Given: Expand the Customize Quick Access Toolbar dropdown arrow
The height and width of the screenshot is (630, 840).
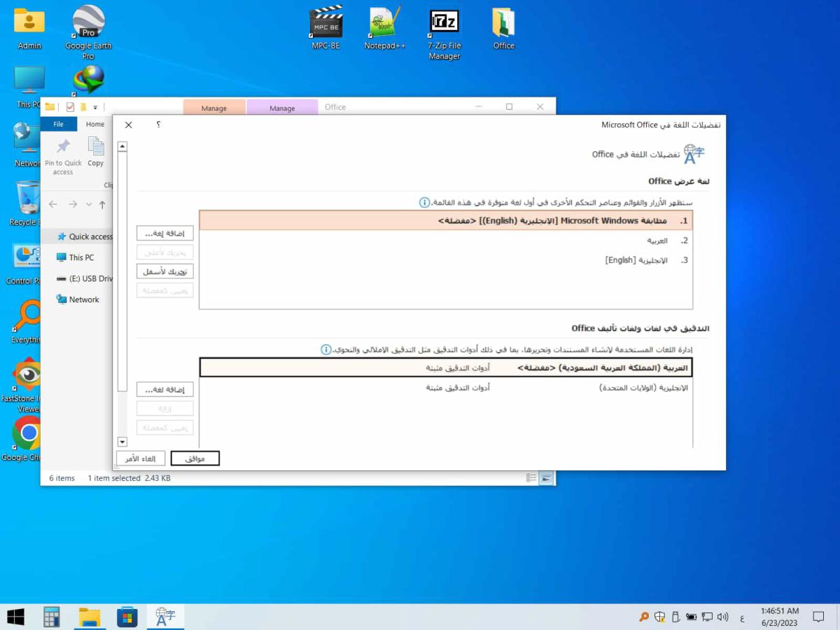Looking at the screenshot, I should click(95, 108).
